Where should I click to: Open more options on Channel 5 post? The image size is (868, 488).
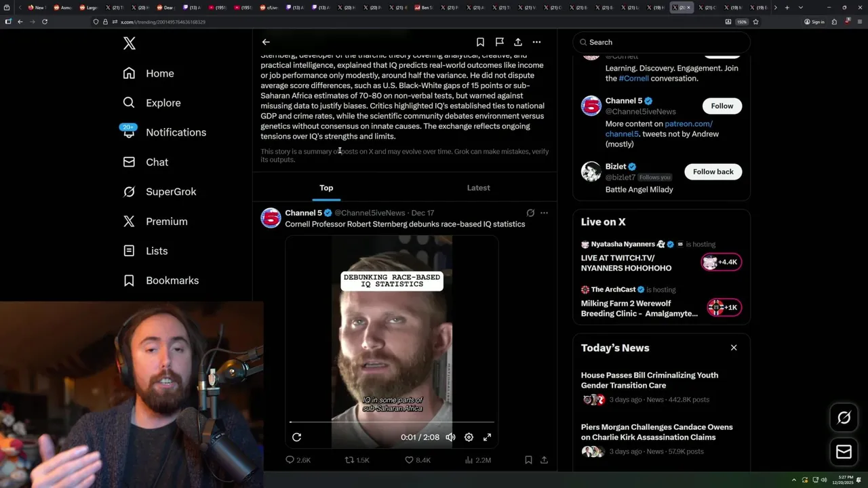click(544, 213)
